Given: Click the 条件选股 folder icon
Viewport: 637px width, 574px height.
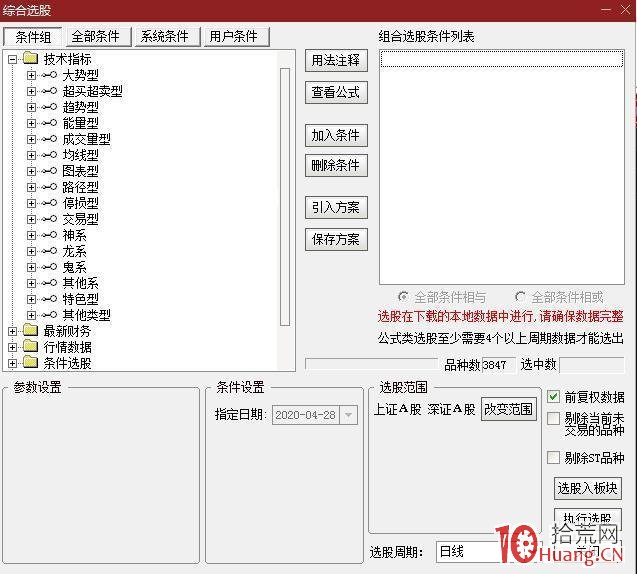Looking at the screenshot, I should pyautogui.click(x=30, y=362).
